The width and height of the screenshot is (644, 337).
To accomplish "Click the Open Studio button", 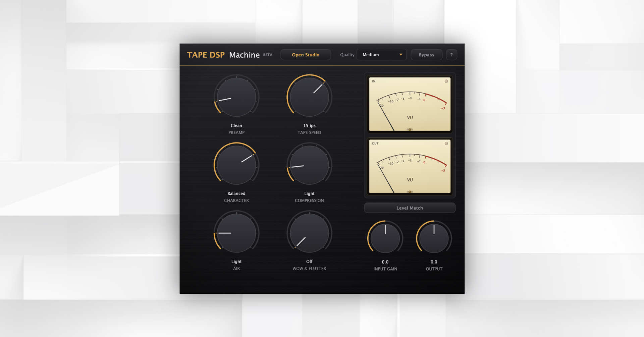I will 306,55.
